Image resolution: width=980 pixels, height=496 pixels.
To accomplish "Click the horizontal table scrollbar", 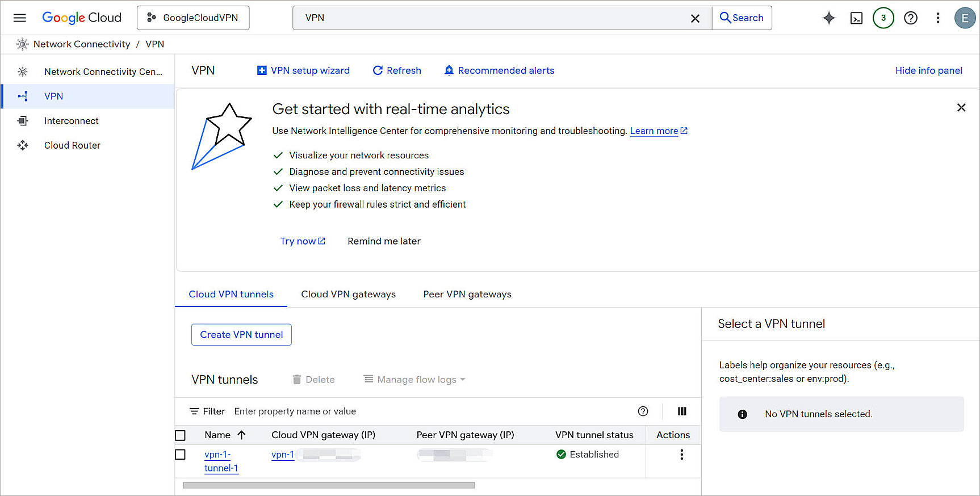I will [329, 485].
